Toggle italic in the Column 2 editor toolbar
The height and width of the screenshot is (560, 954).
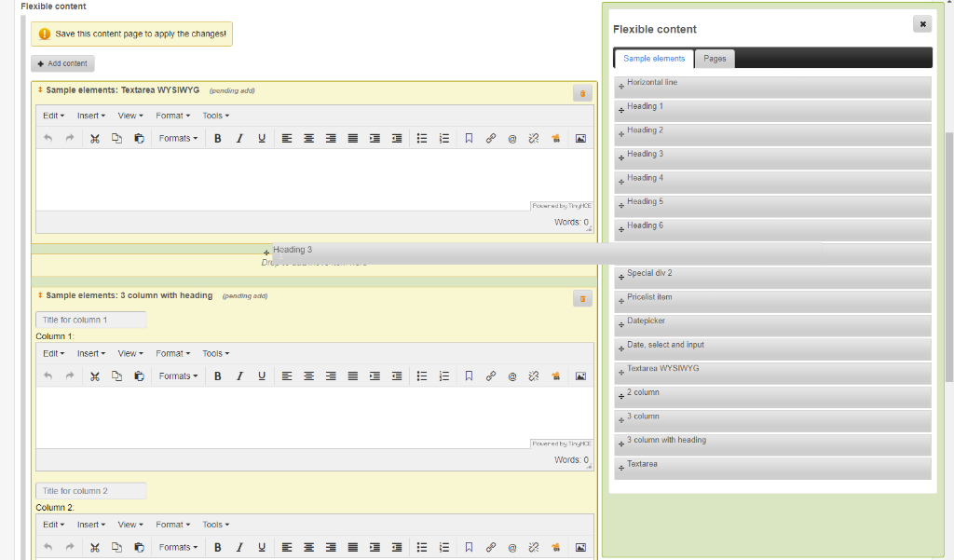tap(239, 548)
